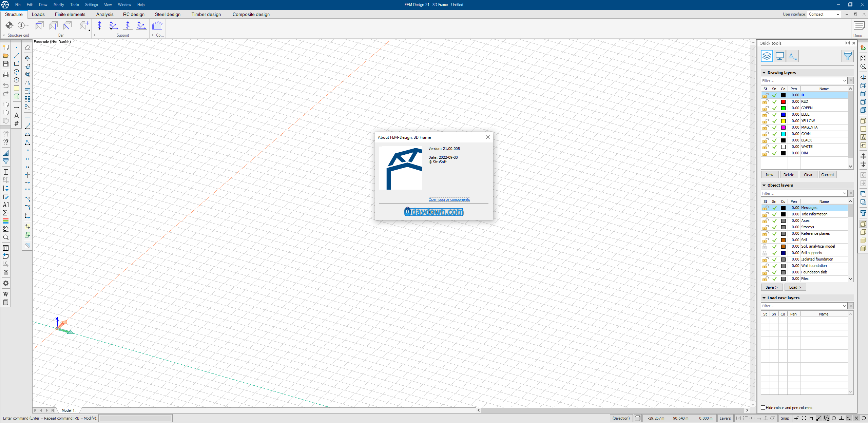Click the Save disk icon in left toolbar
The height and width of the screenshot is (423, 868).
6,64
